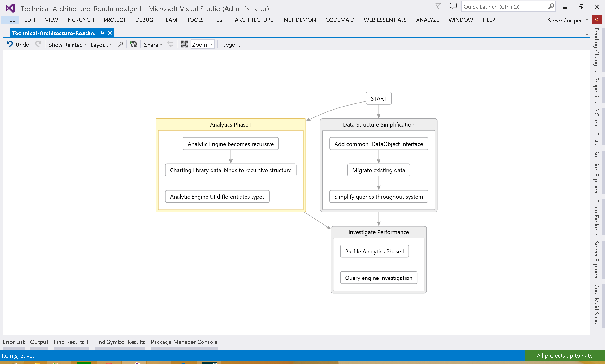This screenshot has height=364, width=605.
Task: Open the ARCHITECTURE menu
Action: pyautogui.click(x=254, y=20)
